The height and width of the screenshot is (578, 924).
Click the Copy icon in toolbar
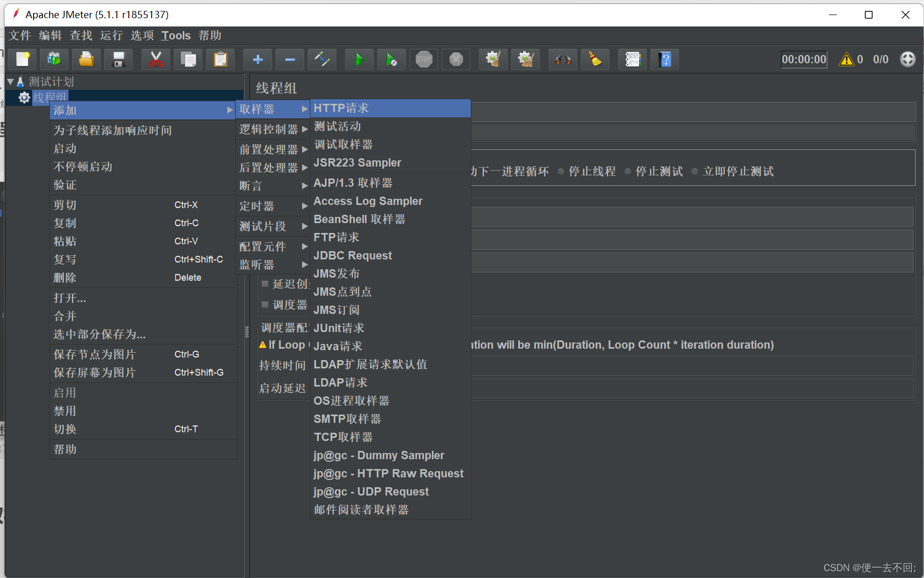point(188,59)
